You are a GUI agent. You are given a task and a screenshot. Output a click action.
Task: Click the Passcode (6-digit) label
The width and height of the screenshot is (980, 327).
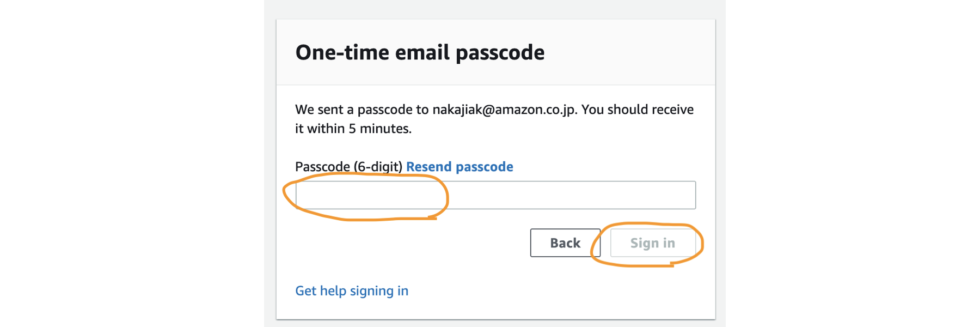[x=348, y=167]
